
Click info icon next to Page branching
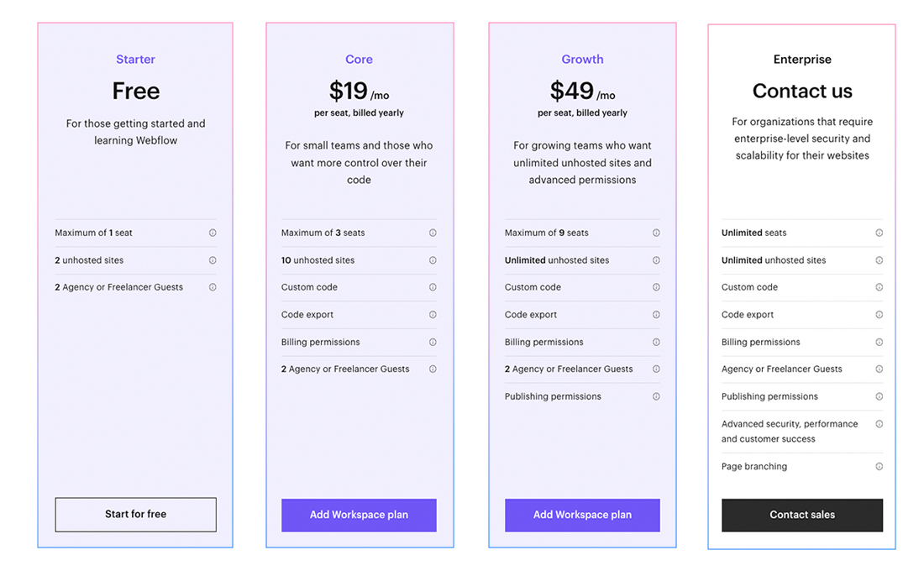879,467
